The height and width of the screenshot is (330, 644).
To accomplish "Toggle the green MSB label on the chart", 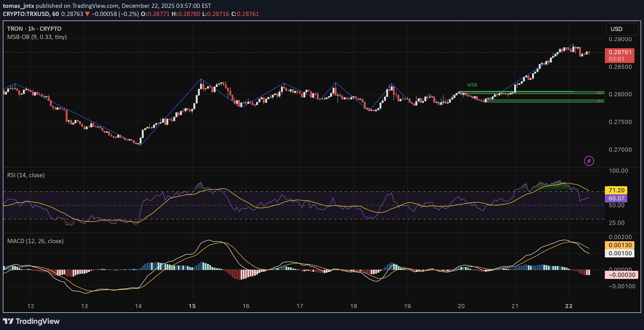I will pyautogui.click(x=472, y=85).
